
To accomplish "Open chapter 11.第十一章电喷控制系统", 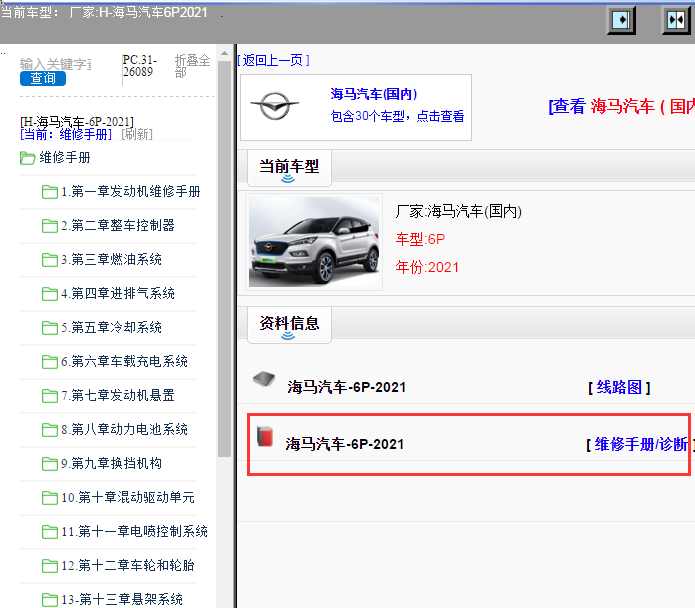I will [x=134, y=531].
